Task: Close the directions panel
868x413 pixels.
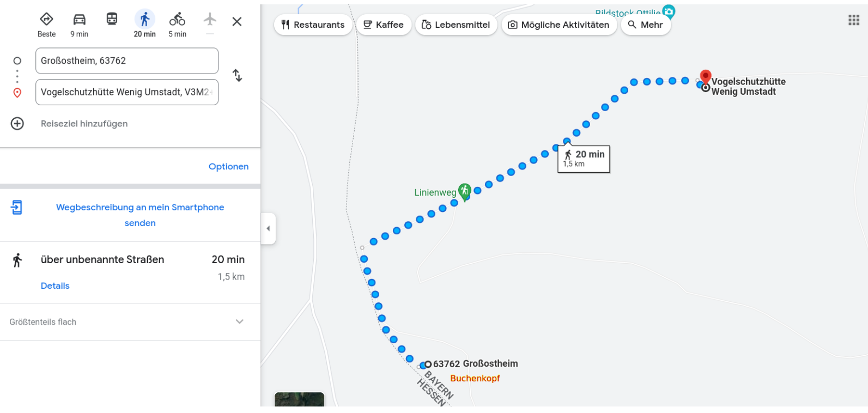Action: click(x=237, y=22)
